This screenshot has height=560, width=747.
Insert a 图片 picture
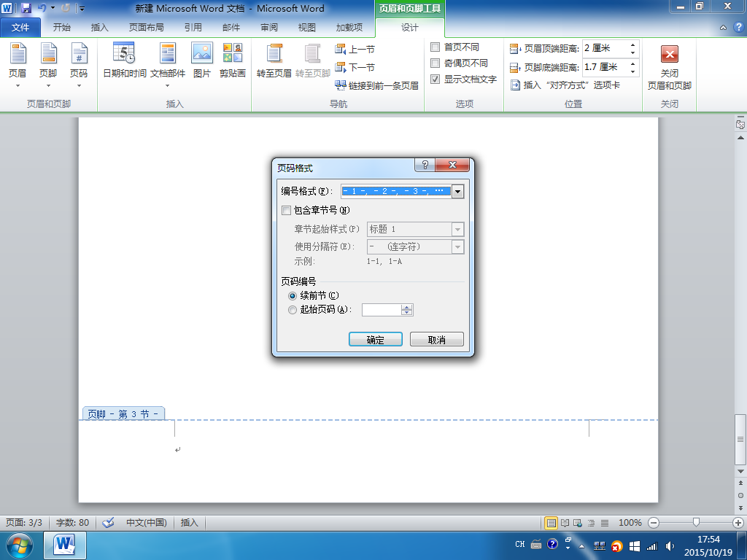(x=202, y=61)
